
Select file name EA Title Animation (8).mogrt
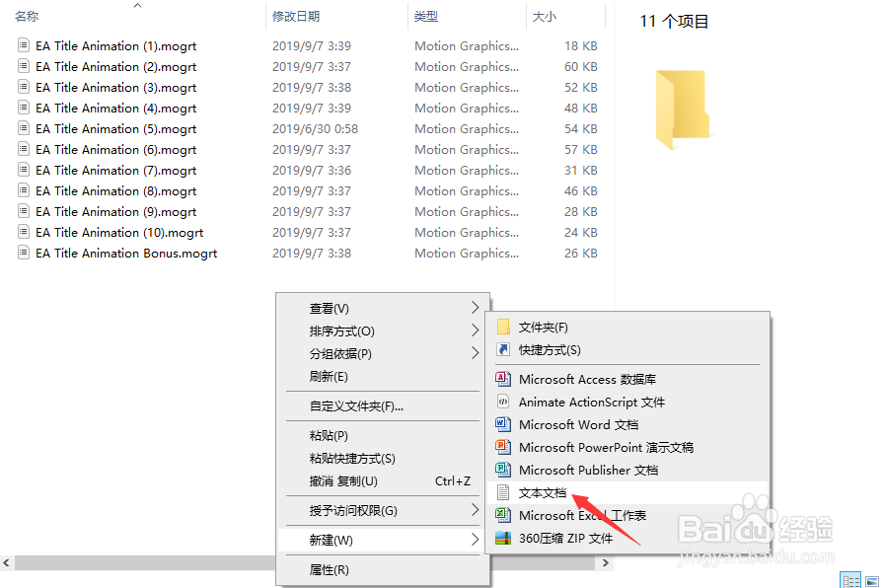click(116, 191)
